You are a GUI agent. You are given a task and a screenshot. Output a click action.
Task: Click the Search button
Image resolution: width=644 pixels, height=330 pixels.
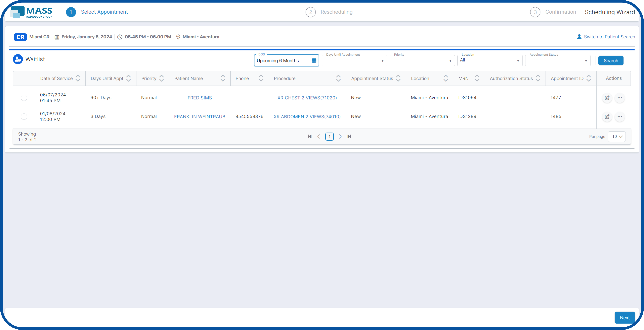click(611, 60)
